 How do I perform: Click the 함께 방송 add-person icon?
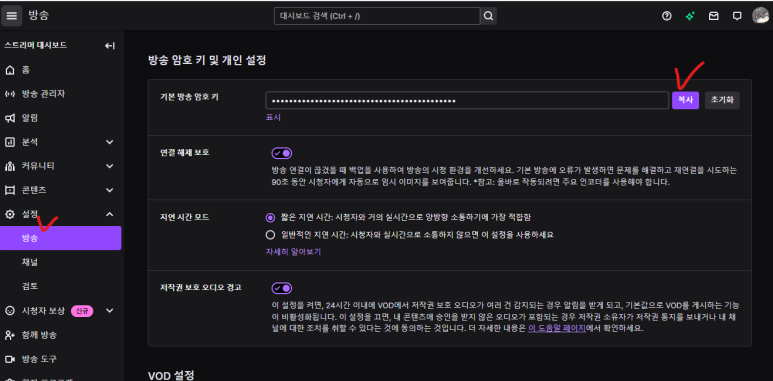(x=9, y=335)
